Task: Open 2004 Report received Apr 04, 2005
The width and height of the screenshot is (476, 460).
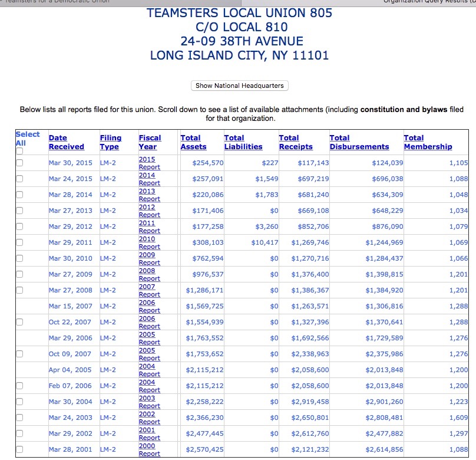Action: [x=150, y=370]
